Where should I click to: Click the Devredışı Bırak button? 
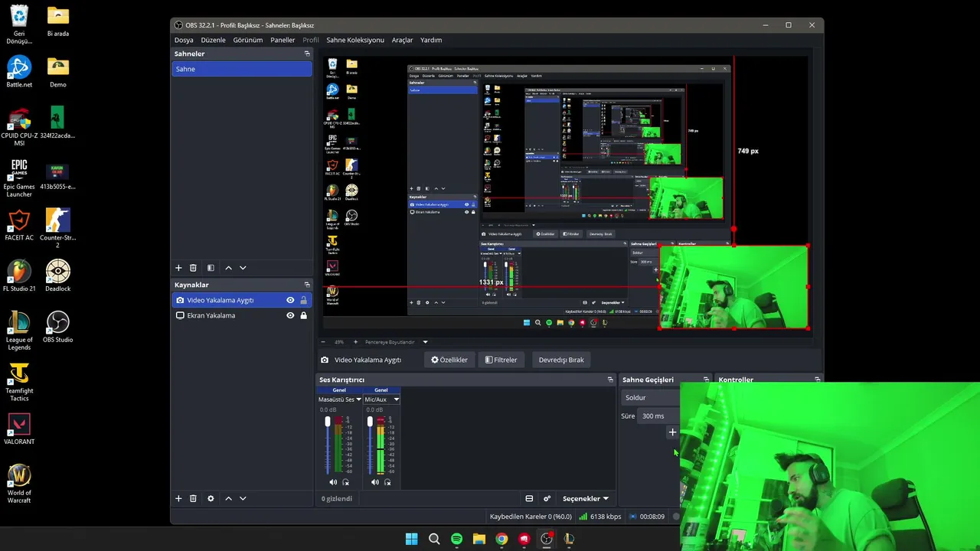(561, 360)
